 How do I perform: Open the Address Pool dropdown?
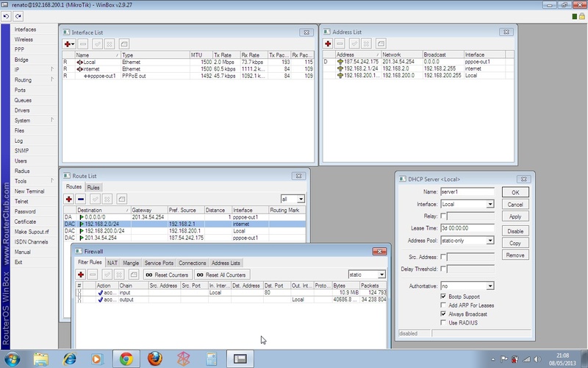(490, 240)
